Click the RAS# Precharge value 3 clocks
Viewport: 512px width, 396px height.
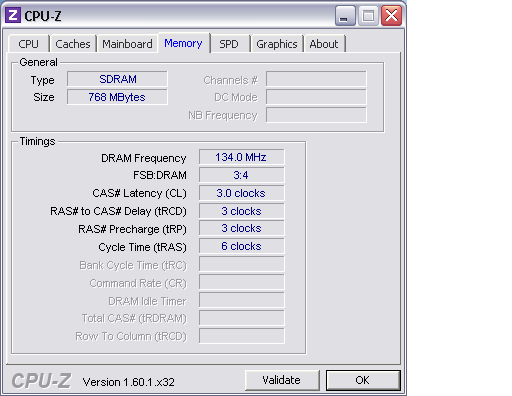point(242,228)
